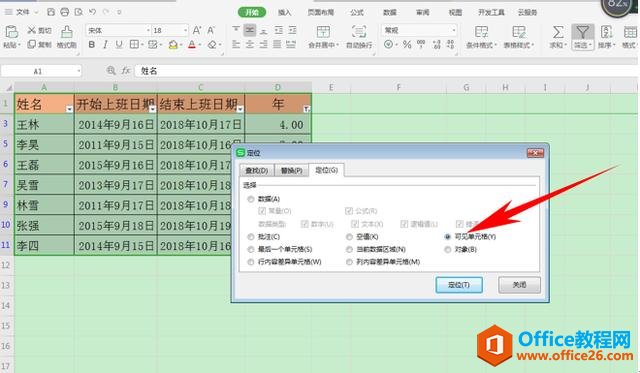This screenshot has width=640, height=373.
Task: Switch to the 查找(D) dialog tab
Action: coord(257,170)
